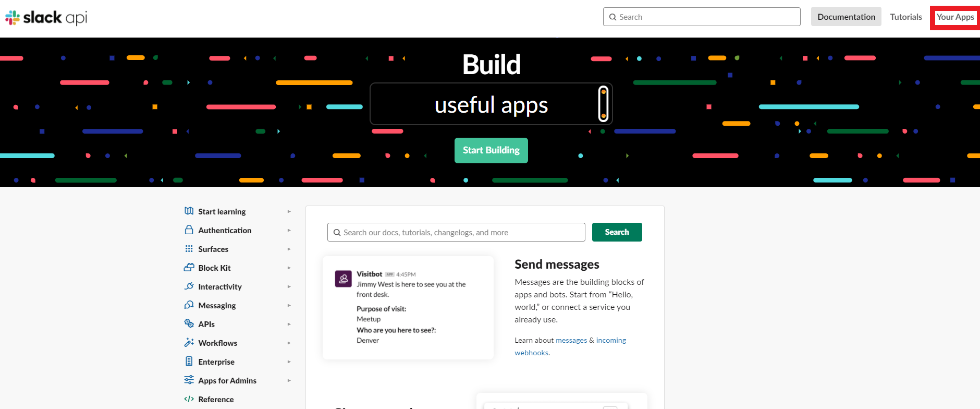
Task: Click the Reference code brackets icon
Action: [x=189, y=399]
